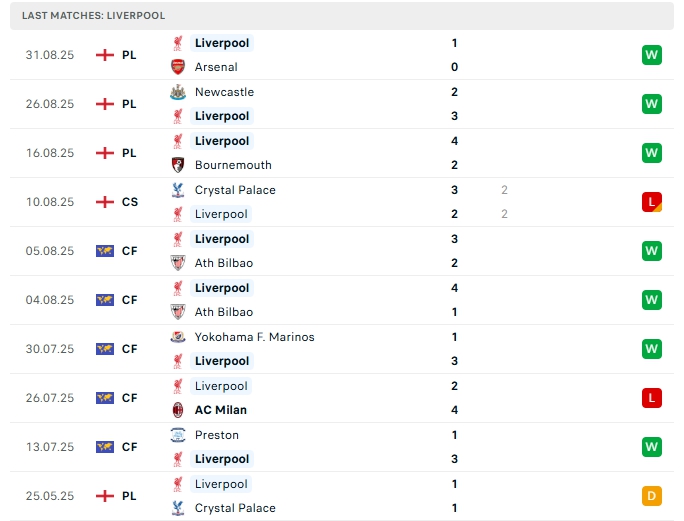This screenshot has height=521, width=684.
Task: Click the world flag icon for 05.08.25 match
Action: pyautogui.click(x=104, y=251)
